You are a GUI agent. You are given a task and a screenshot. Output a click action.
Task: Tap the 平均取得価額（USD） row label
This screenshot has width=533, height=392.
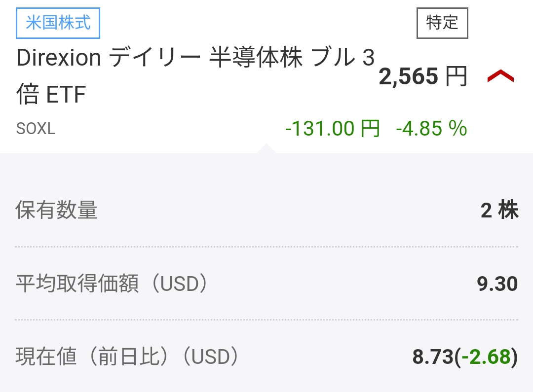click(x=112, y=284)
